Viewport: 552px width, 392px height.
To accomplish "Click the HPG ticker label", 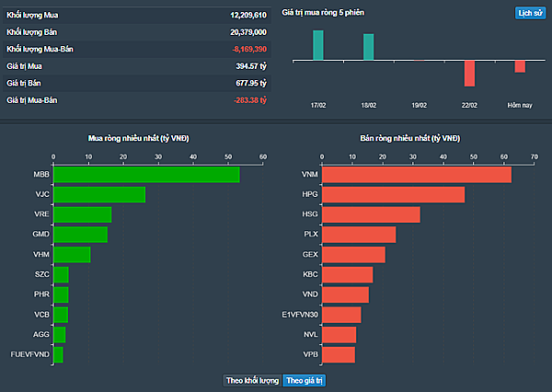I will point(310,194).
